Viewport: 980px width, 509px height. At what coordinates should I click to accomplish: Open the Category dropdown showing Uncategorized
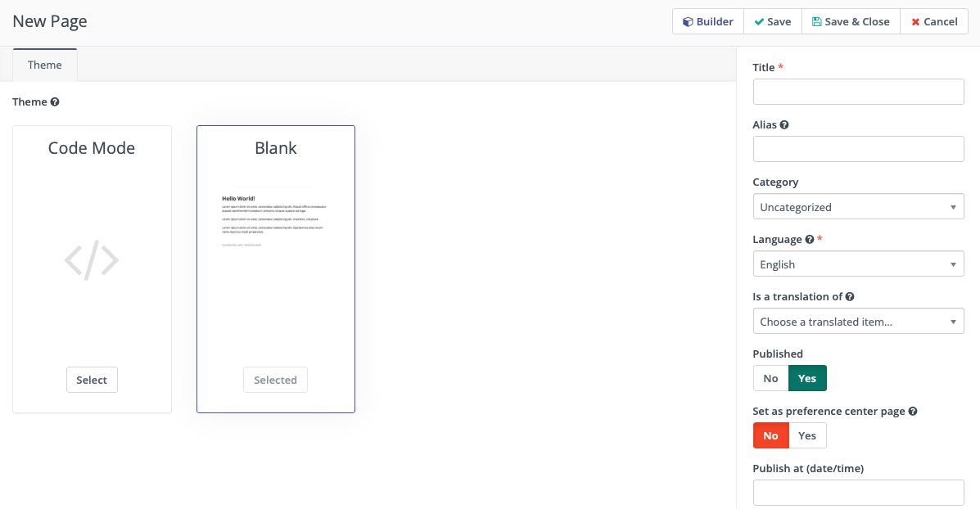point(858,206)
